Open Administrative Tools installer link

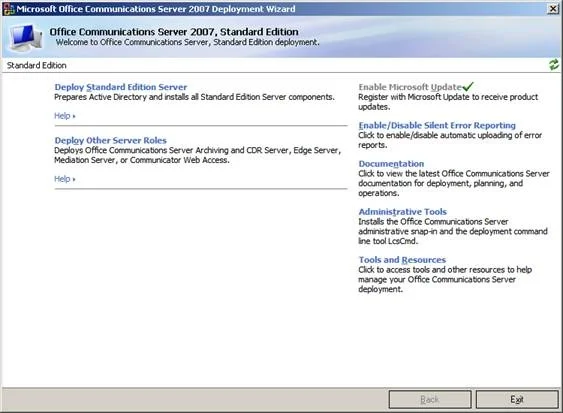(x=403, y=212)
